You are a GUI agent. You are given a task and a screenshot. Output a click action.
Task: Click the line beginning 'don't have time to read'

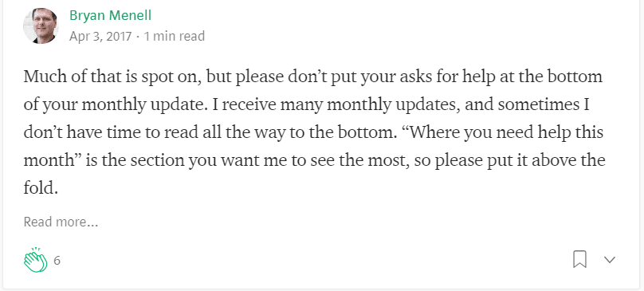coord(313,133)
